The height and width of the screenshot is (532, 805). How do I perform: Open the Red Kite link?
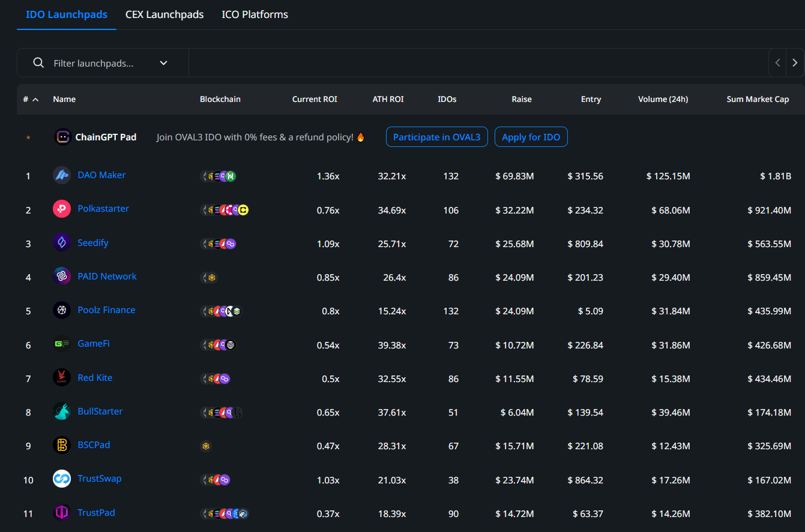(x=95, y=377)
